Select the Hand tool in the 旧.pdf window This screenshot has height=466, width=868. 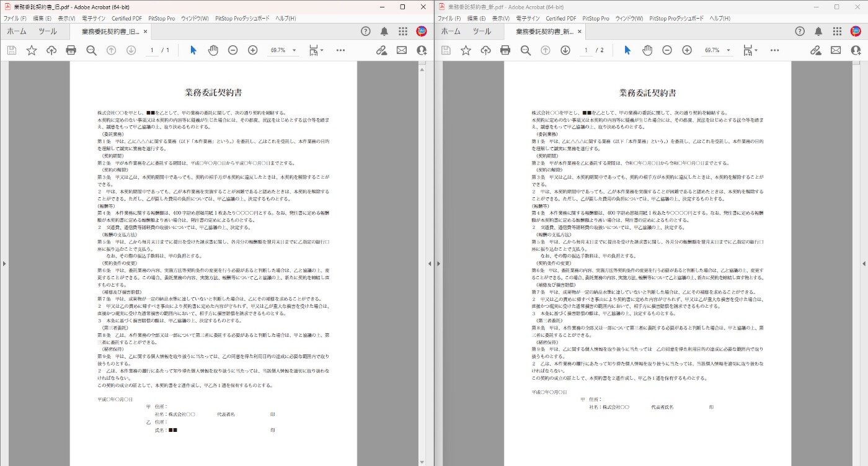click(x=213, y=50)
